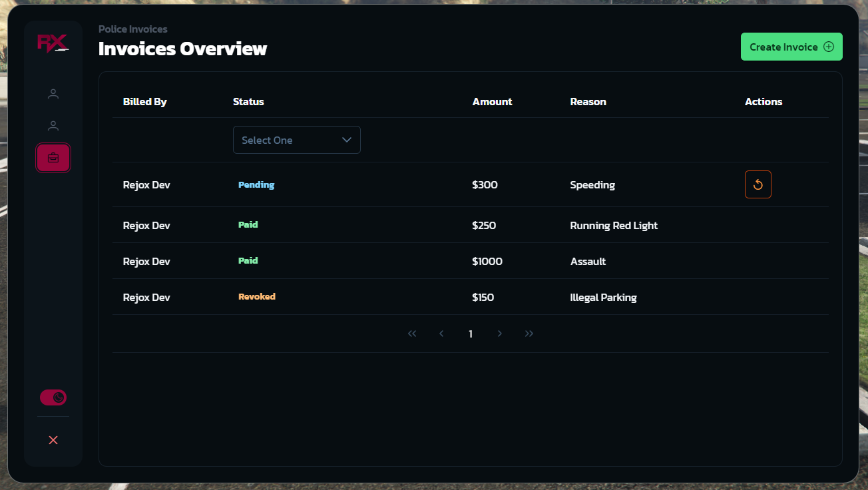Click the RX logo at the top of sidebar

(x=53, y=43)
